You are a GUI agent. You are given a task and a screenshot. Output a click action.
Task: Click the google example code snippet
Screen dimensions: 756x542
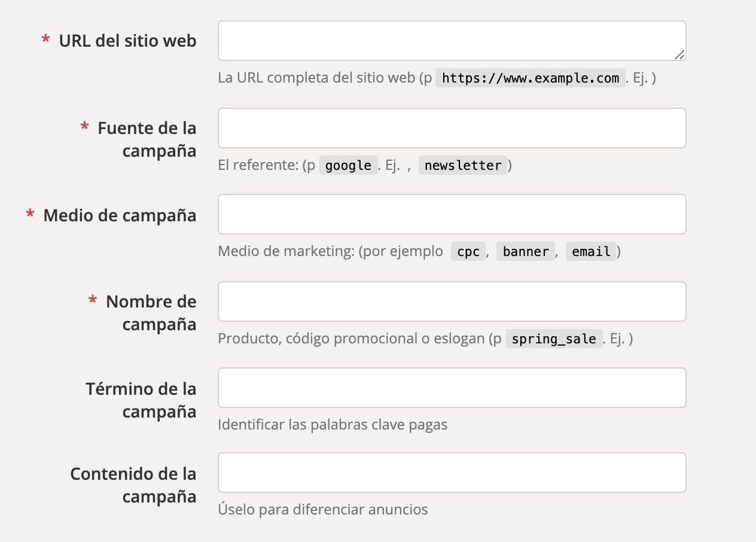point(349,165)
